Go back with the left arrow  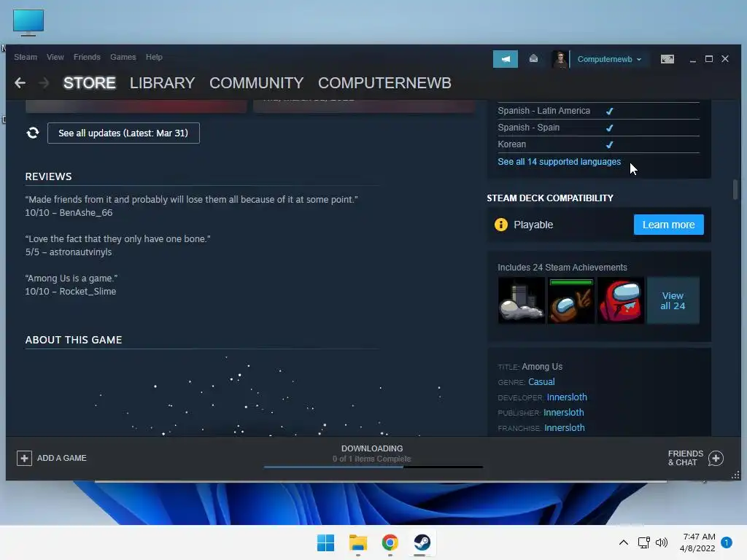pyautogui.click(x=20, y=83)
